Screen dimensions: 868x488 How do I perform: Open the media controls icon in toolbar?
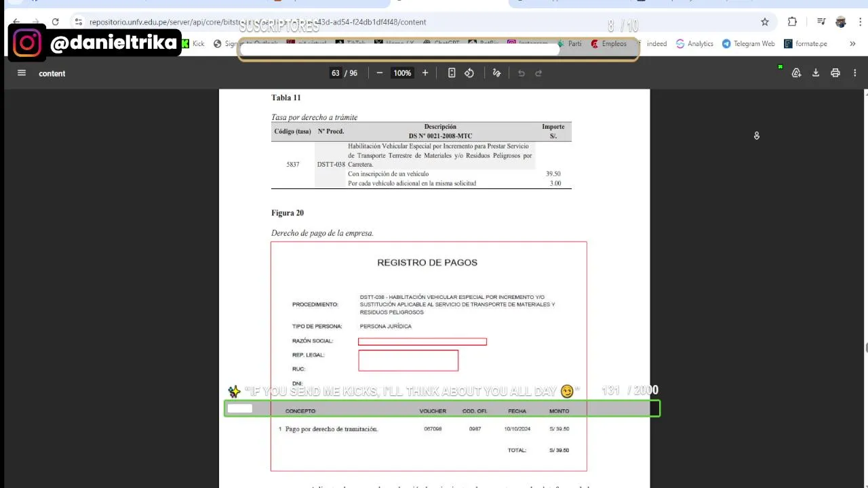821,22
